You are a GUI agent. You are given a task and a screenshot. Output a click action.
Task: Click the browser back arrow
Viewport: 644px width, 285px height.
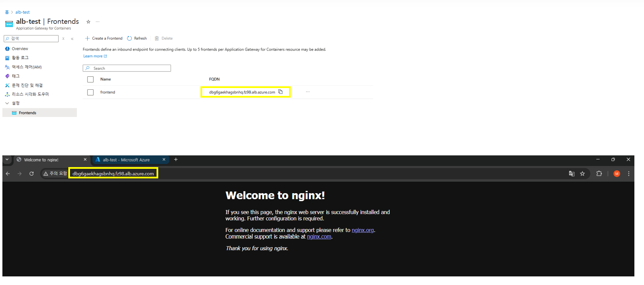pyautogui.click(x=8, y=174)
